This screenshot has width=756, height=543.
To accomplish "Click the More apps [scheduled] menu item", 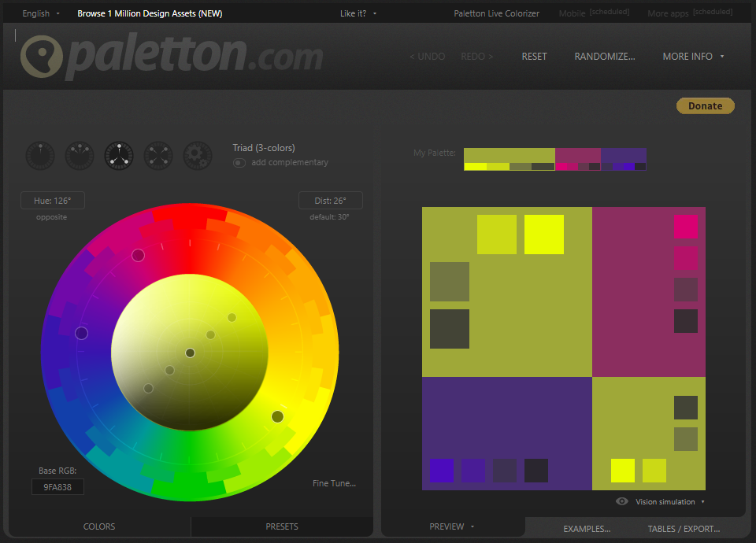I will tap(690, 13).
